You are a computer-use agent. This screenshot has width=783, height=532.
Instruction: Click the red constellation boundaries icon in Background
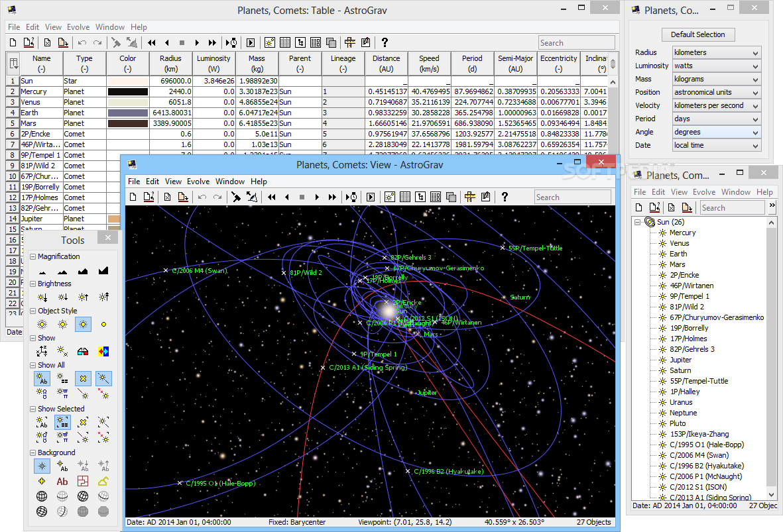point(83,482)
